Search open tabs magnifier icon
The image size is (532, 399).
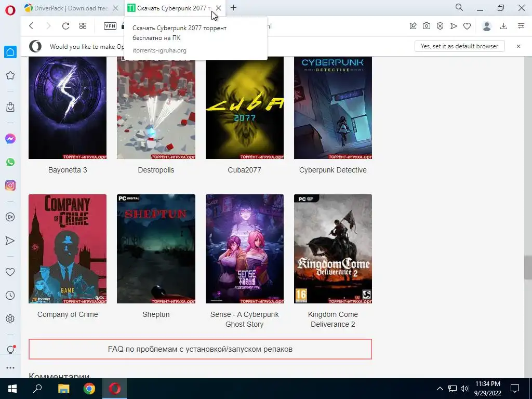pyautogui.click(x=459, y=7)
